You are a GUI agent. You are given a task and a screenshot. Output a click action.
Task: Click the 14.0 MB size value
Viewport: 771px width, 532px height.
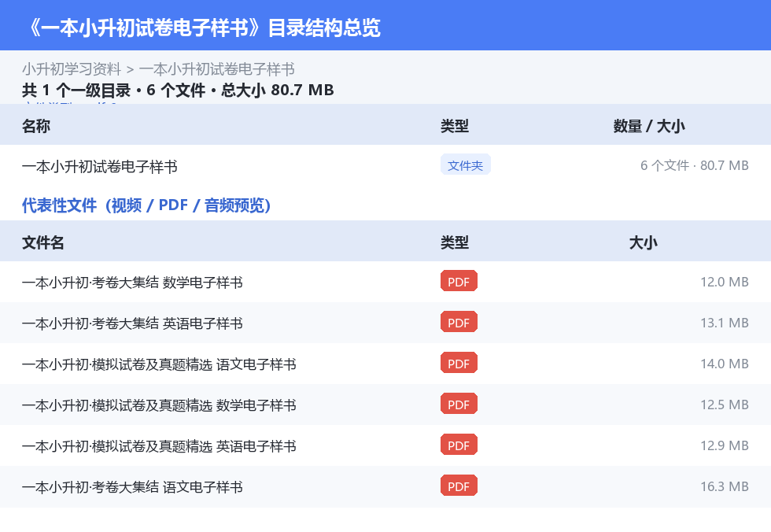click(725, 364)
